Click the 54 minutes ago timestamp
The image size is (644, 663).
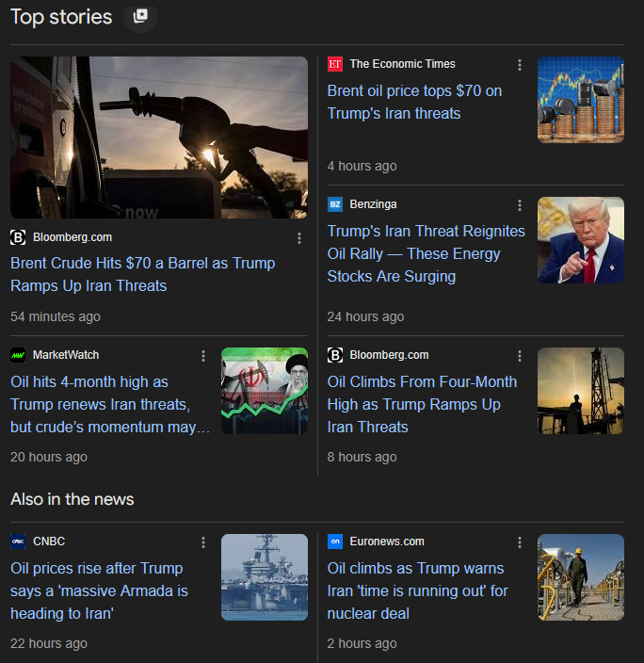[x=56, y=316]
